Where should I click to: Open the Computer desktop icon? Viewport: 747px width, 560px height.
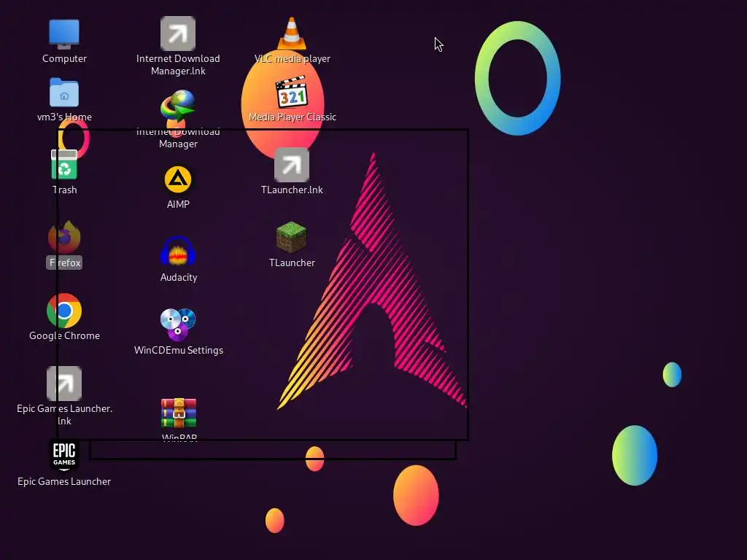[x=64, y=34]
